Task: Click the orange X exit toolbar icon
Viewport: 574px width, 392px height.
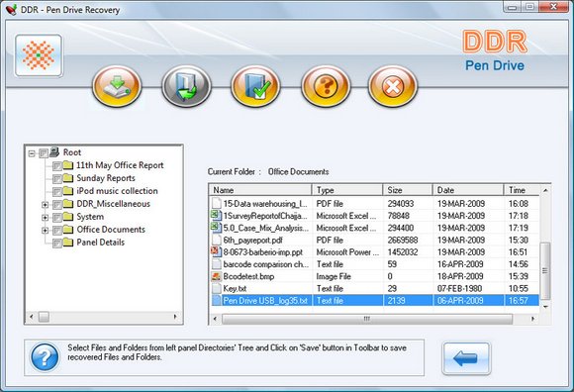Action: click(393, 86)
